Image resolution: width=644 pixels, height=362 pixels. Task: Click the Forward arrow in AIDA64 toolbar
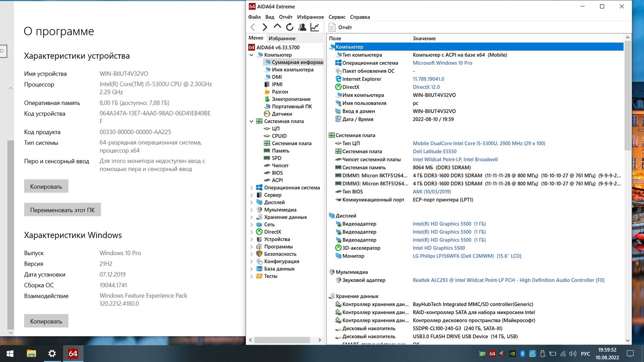[264, 27]
